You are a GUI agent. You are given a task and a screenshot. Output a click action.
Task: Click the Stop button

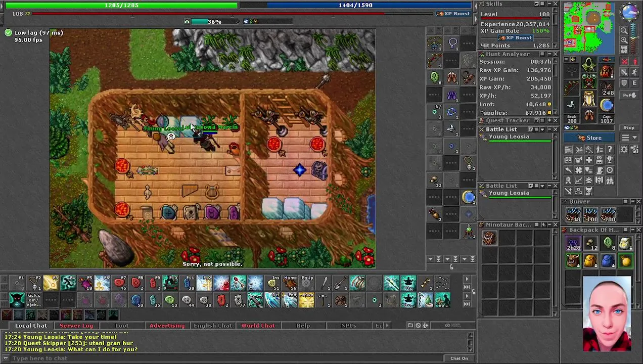629,127
